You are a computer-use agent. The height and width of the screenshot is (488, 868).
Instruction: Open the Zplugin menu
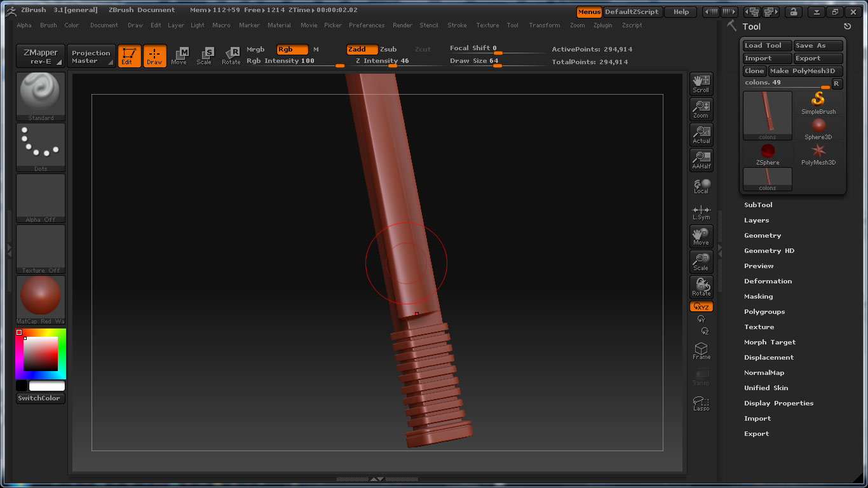pyautogui.click(x=603, y=25)
